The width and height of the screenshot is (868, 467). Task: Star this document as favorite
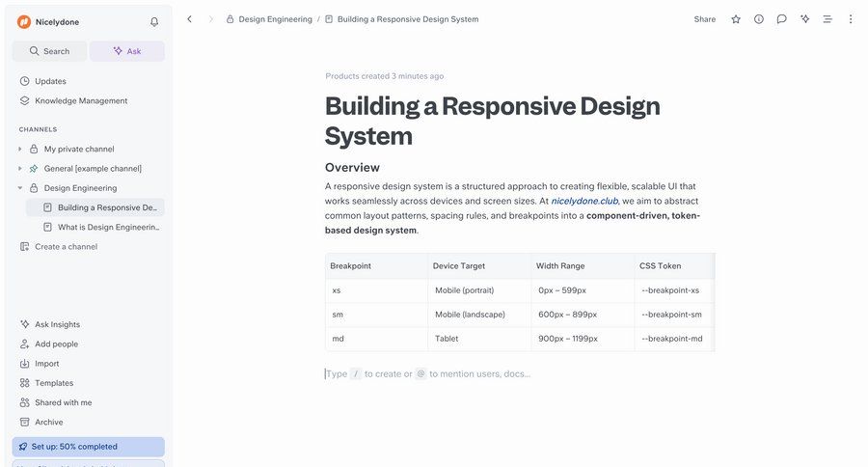coord(736,19)
